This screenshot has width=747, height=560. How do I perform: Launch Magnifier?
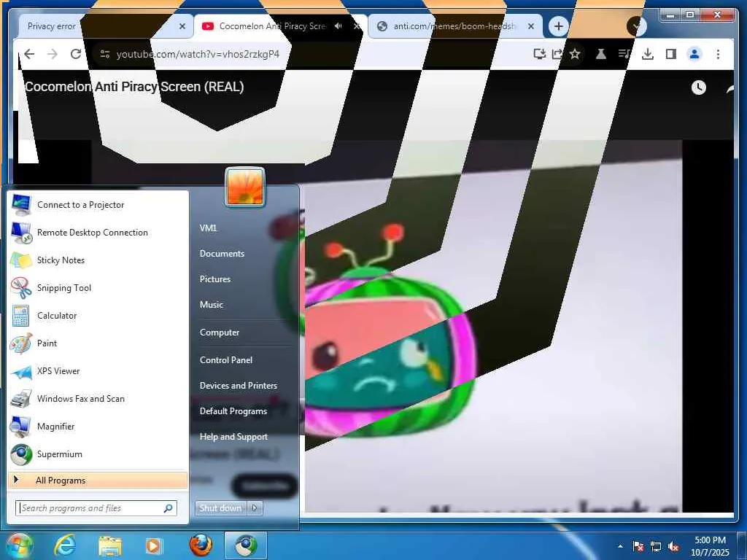tap(98, 426)
